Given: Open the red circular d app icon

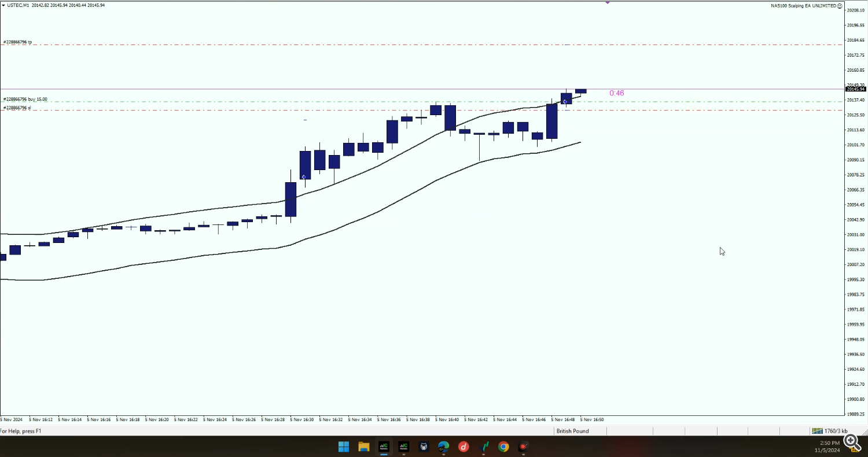Looking at the screenshot, I should click(464, 447).
